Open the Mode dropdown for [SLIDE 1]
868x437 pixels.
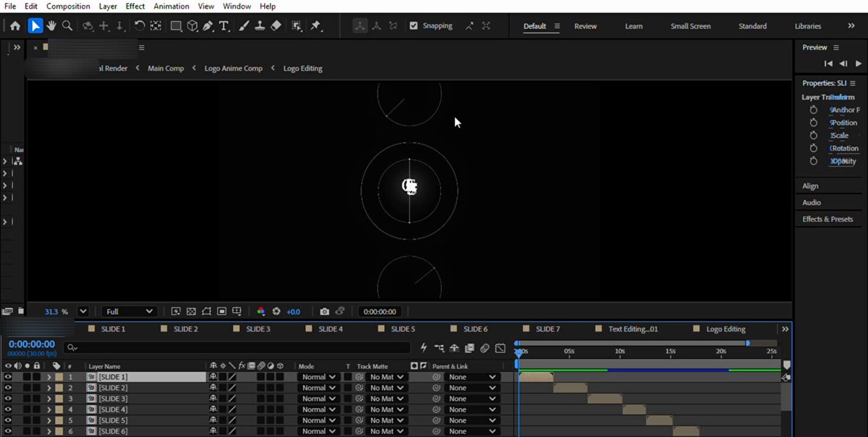[318, 377]
